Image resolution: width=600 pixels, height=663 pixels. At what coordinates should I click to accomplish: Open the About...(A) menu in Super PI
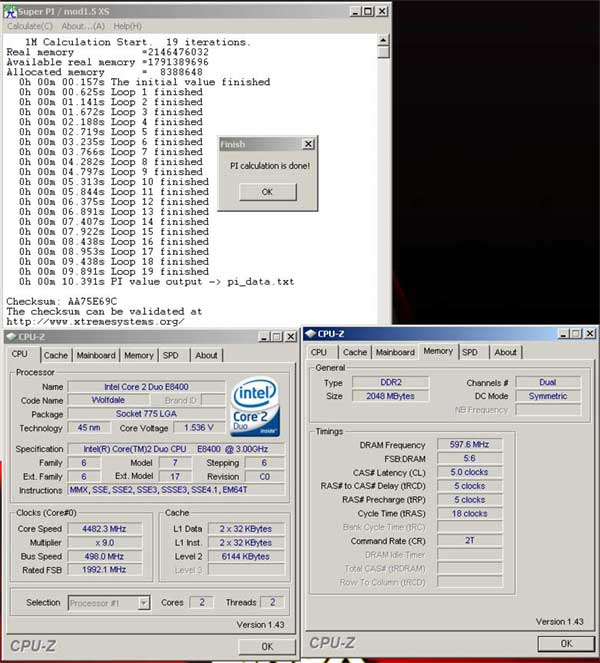pyautogui.click(x=83, y=26)
